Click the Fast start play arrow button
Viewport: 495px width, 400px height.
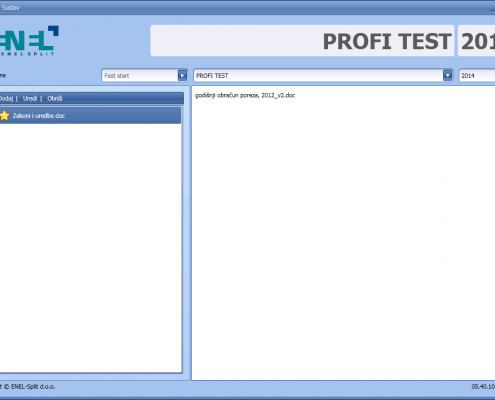[x=182, y=76]
